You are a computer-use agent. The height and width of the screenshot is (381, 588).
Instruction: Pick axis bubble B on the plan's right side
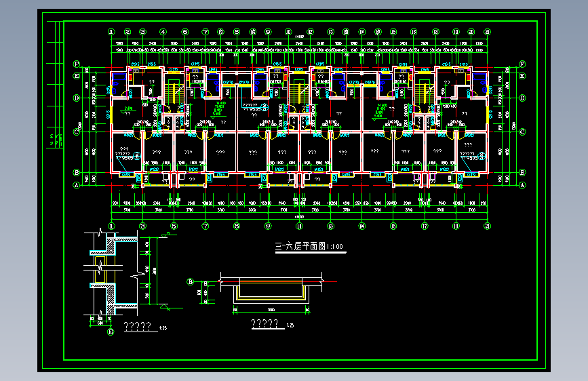(x=522, y=172)
